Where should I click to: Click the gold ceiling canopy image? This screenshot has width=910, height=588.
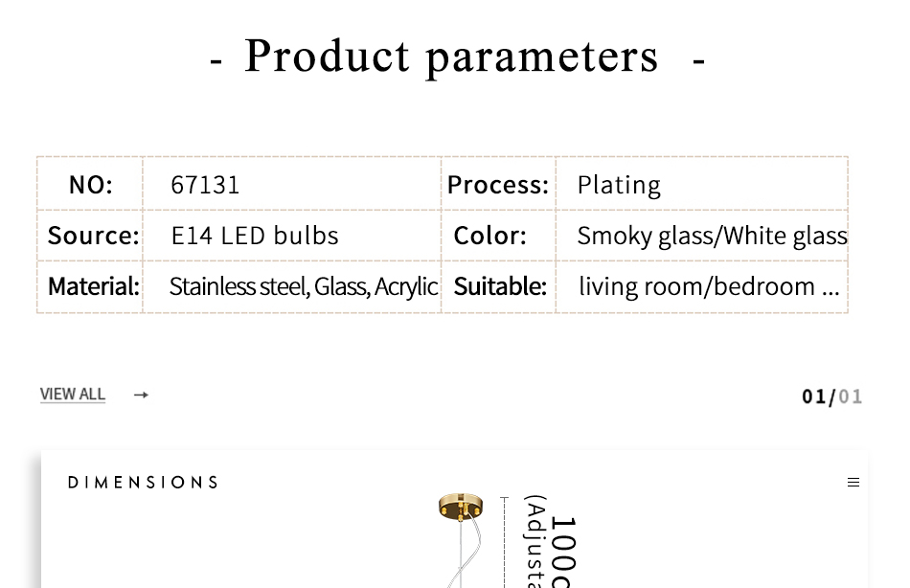pos(461,506)
